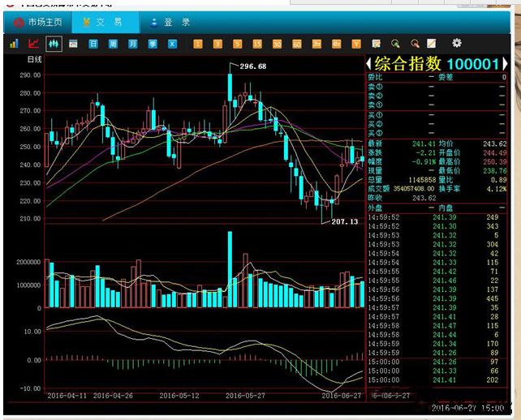Select turnover amount 354057408.00
This screenshot has width=521, height=420.
(x=414, y=189)
